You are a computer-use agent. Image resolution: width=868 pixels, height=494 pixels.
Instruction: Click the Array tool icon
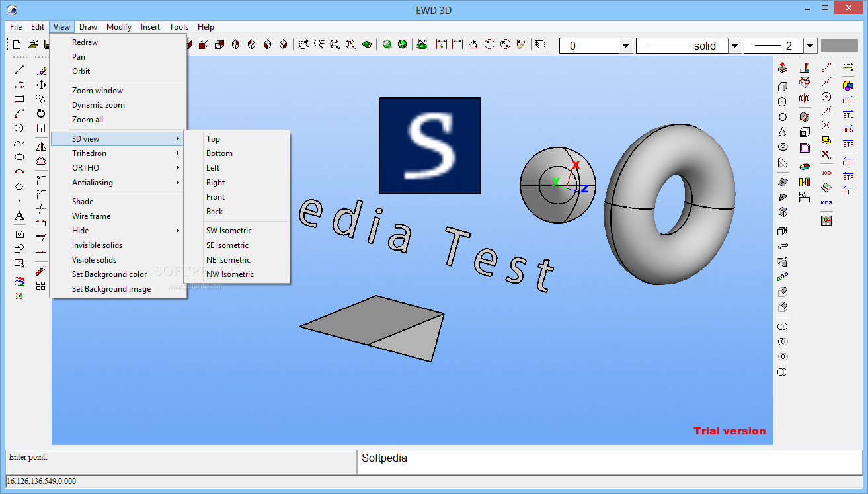(x=41, y=286)
